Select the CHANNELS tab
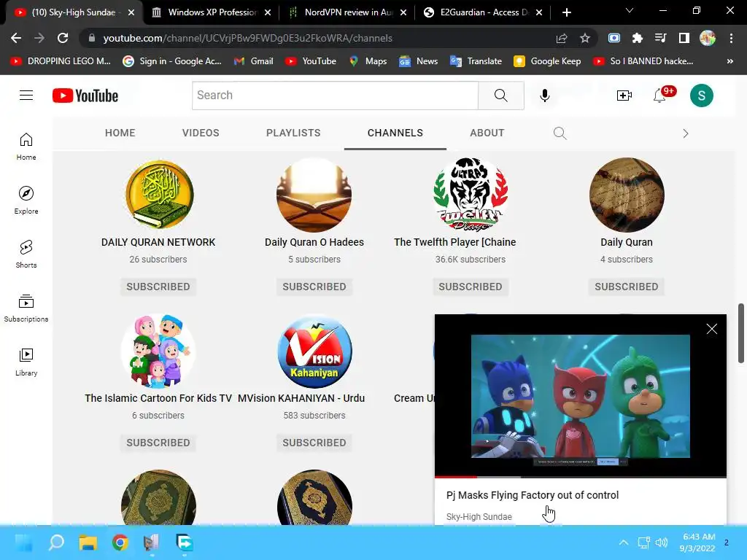 point(395,133)
